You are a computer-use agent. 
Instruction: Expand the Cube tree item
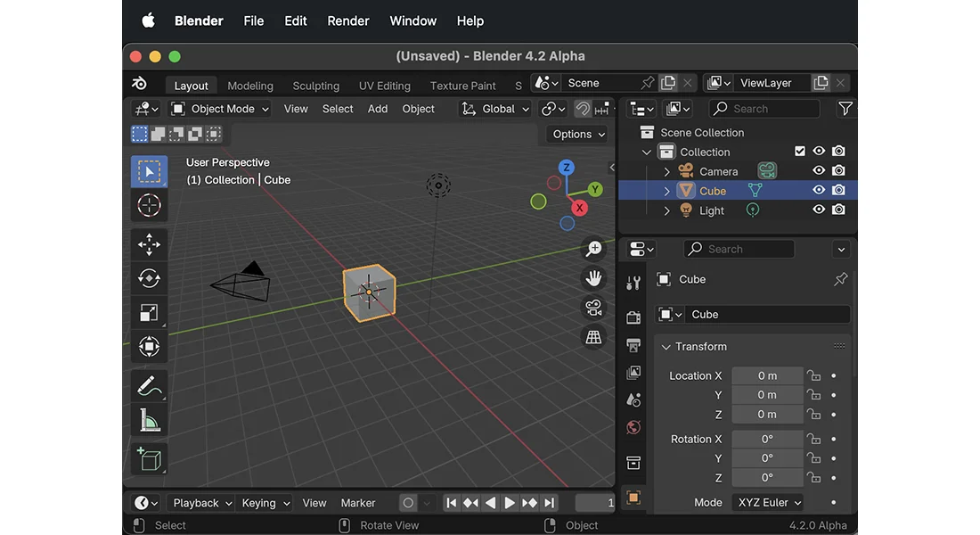[666, 191]
